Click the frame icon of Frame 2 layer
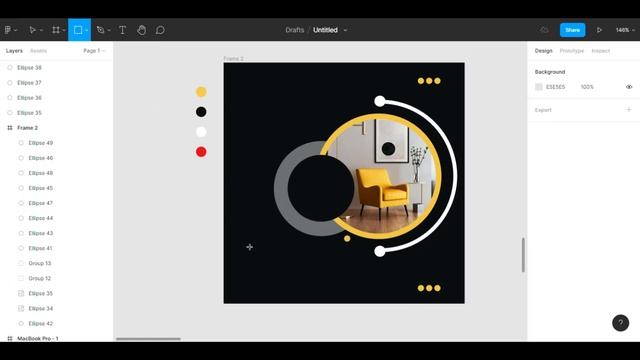The image size is (640, 360). click(x=10, y=128)
